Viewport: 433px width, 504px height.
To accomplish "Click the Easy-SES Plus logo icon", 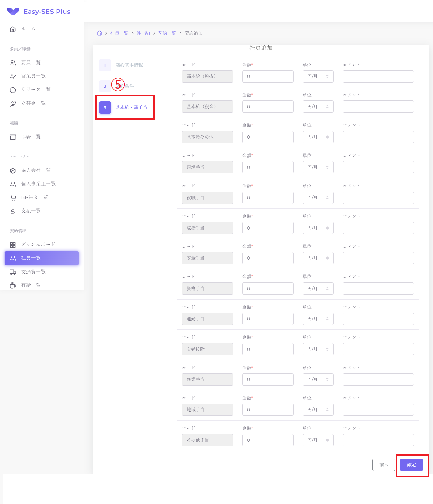I will coord(13,12).
